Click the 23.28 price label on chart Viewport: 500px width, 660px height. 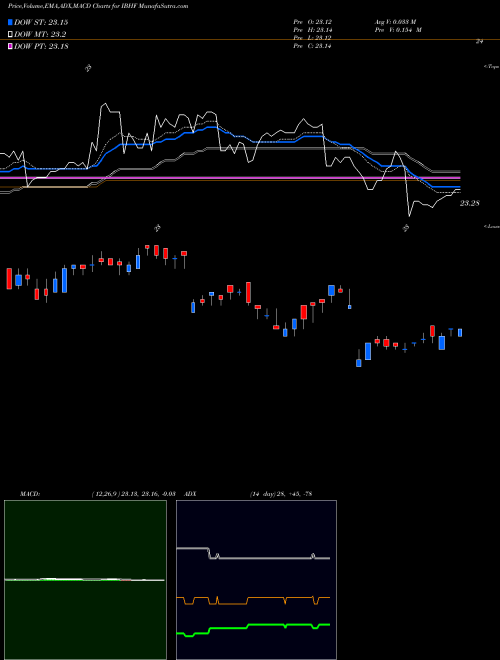[470, 203]
